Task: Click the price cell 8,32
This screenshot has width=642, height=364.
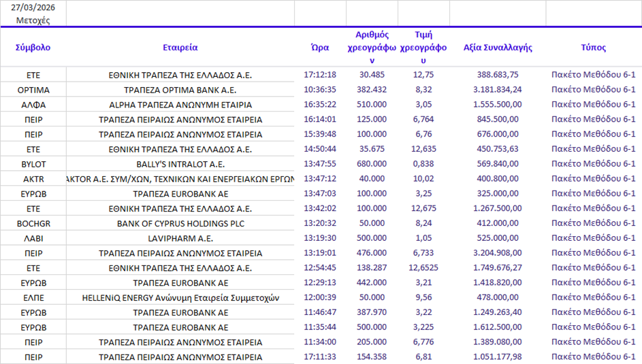Action: tap(423, 90)
